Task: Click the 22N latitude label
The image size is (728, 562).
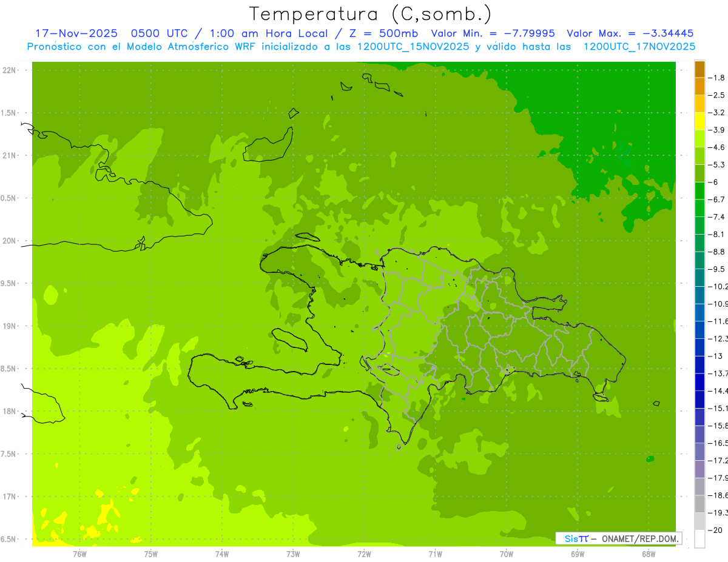Action: click(10, 70)
